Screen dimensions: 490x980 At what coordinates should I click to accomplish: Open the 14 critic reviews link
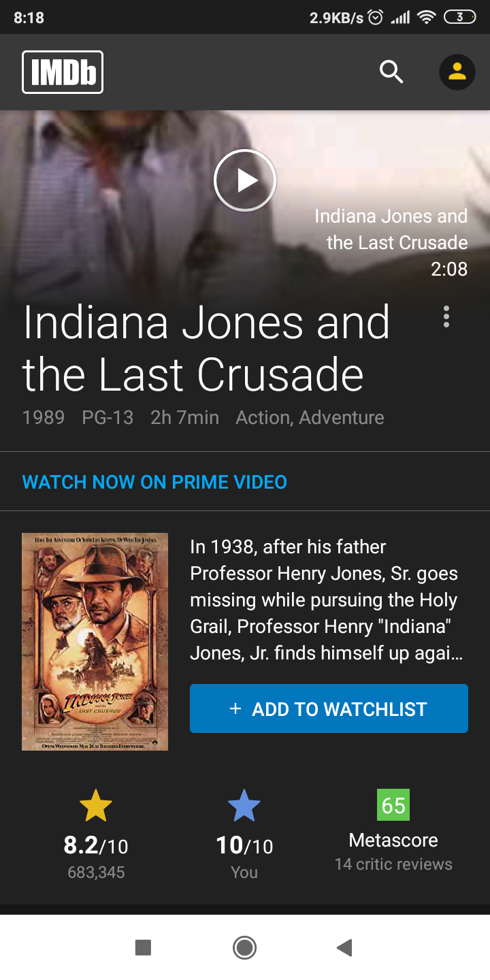[x=393, y=864]
